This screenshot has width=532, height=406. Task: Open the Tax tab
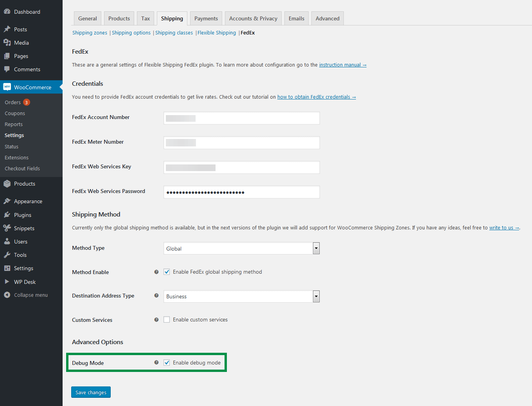[146, 18]
